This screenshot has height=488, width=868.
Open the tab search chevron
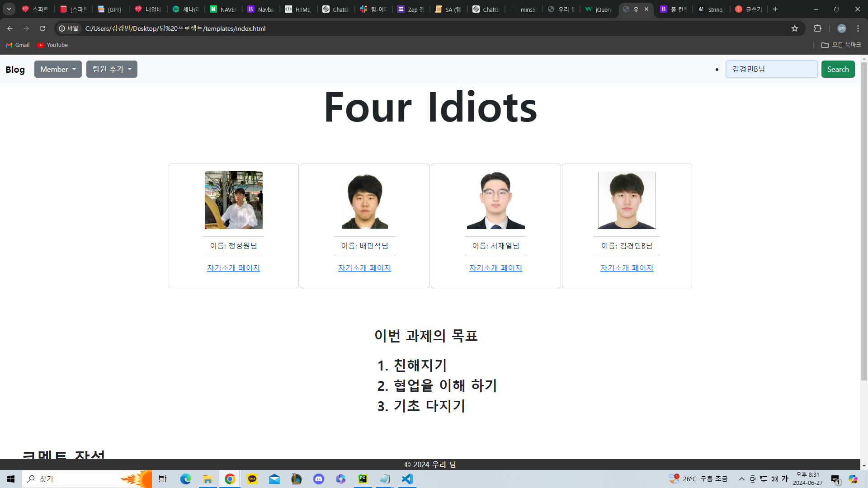9,9
